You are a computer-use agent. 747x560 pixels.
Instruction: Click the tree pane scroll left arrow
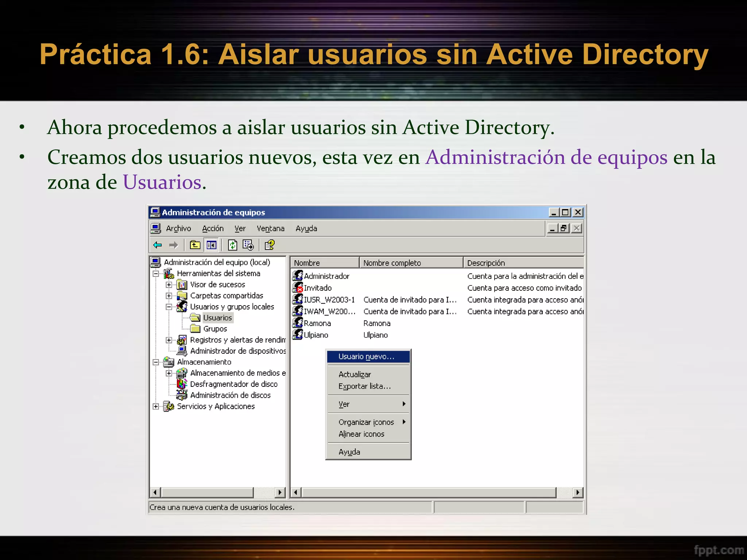155,493
